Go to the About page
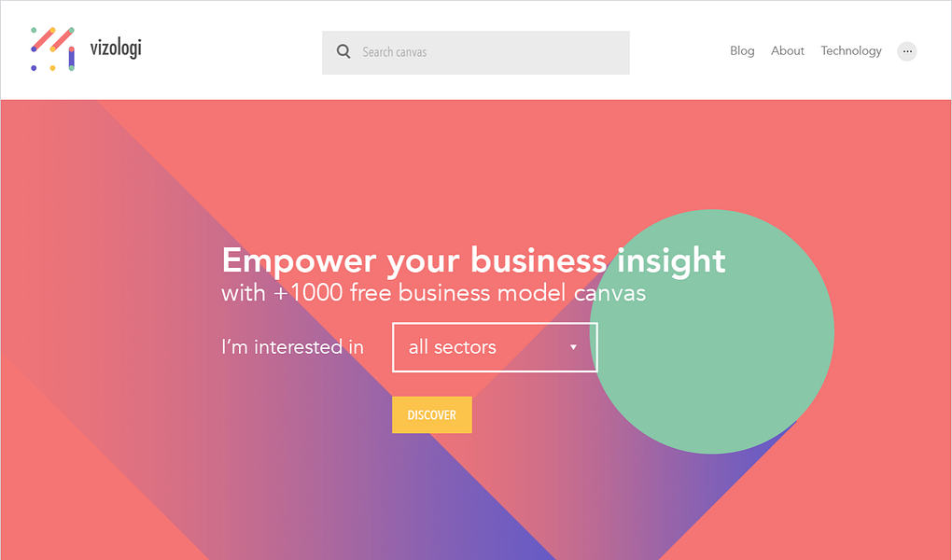Viewport: 952px width, 560px height. 788,51
